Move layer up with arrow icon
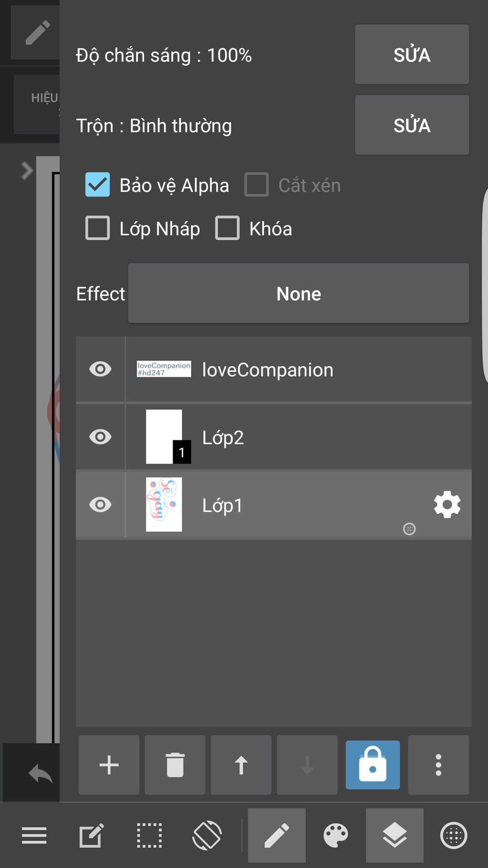 tap(241, 765)
